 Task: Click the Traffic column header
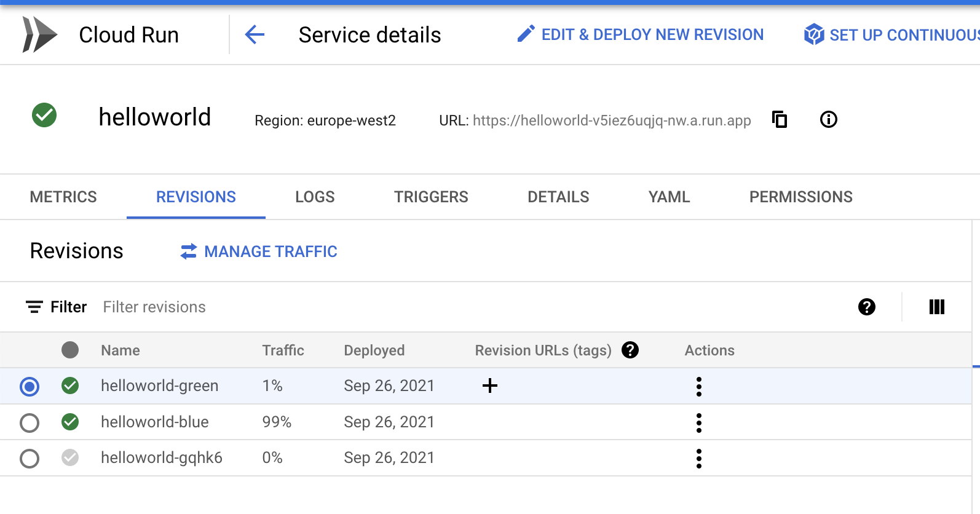(283, 350)
